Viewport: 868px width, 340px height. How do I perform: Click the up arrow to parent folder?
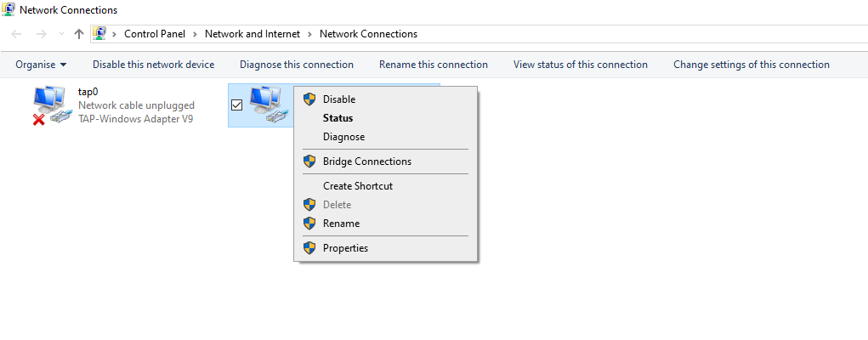coord(79,34)
